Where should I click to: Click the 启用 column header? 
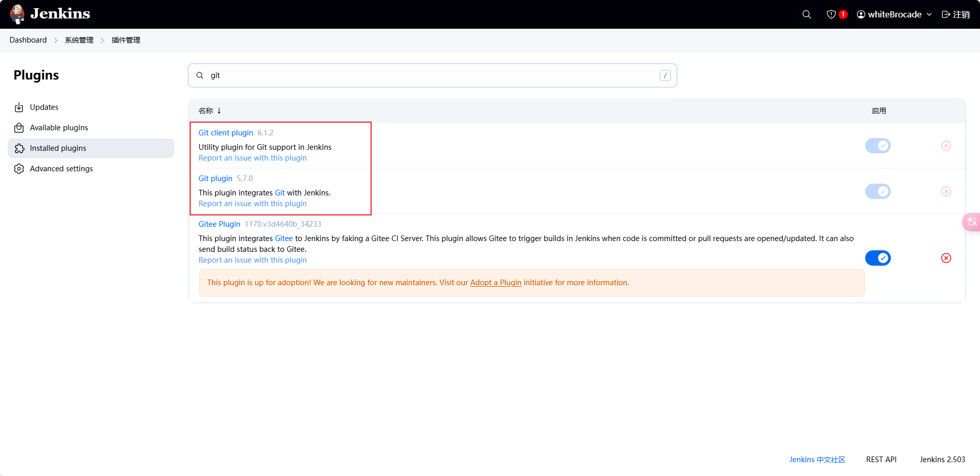pyautogui.click(x=879, y=111)
